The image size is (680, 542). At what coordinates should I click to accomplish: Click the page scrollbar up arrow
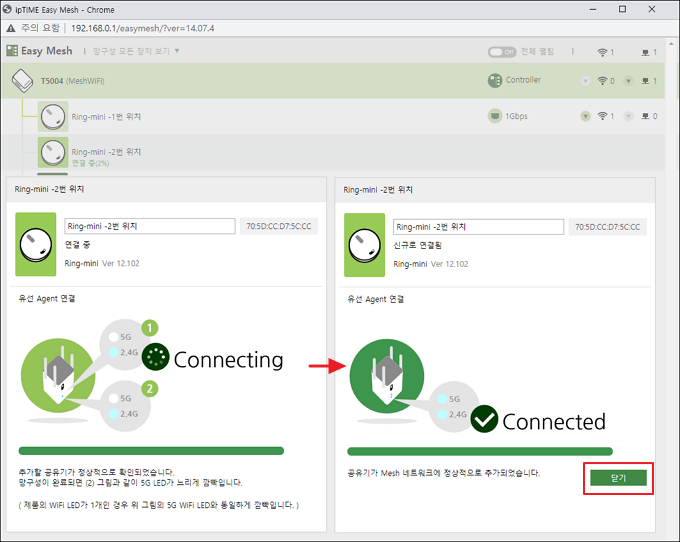671,44
